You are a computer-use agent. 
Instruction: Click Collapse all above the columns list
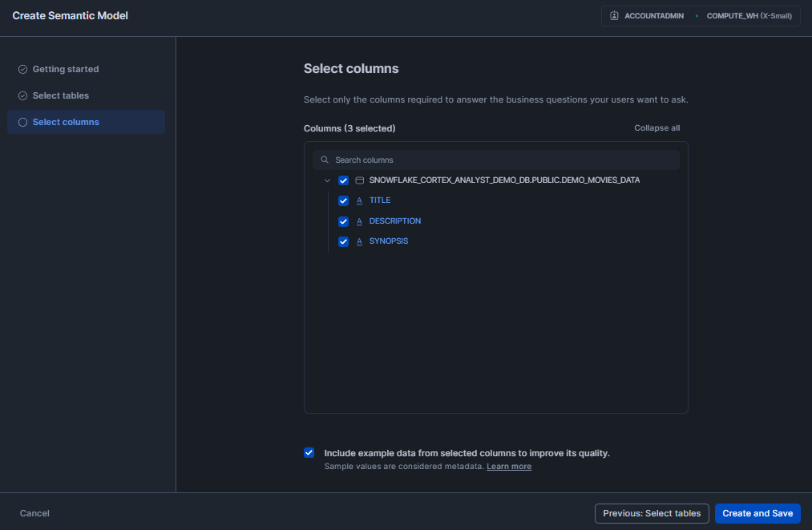coord(656,127)
